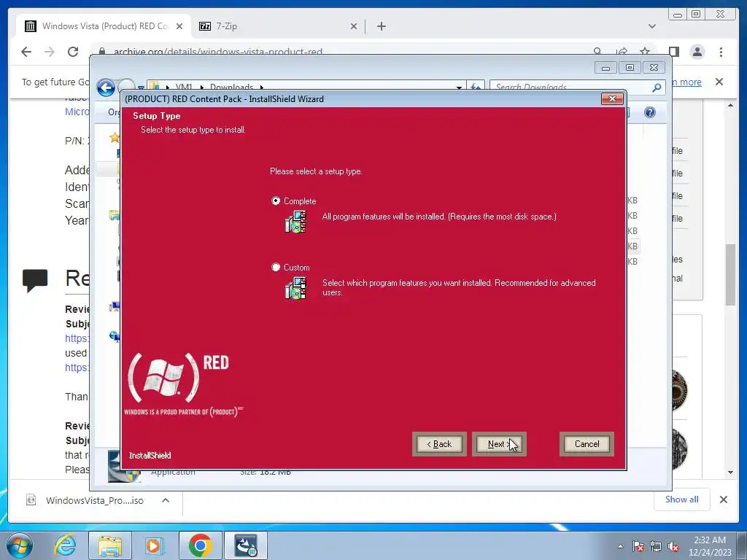Click Show all downloads

tap(682, 499)
